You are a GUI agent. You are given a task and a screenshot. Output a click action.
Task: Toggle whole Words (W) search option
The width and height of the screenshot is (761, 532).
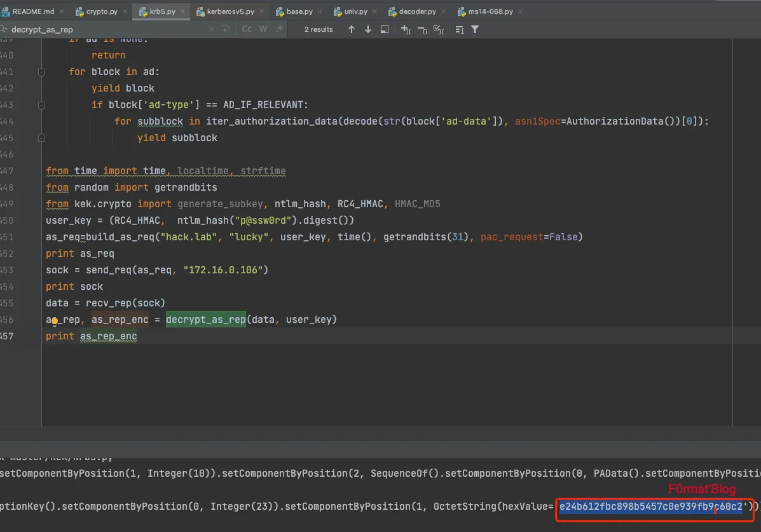pyautogui.click(x=263, y=29)
